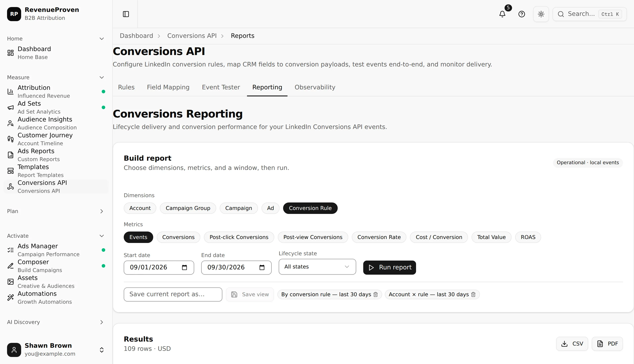Screen dimensions: 634x364
Task: Export results as PDF
Action: tap(607, 344)
